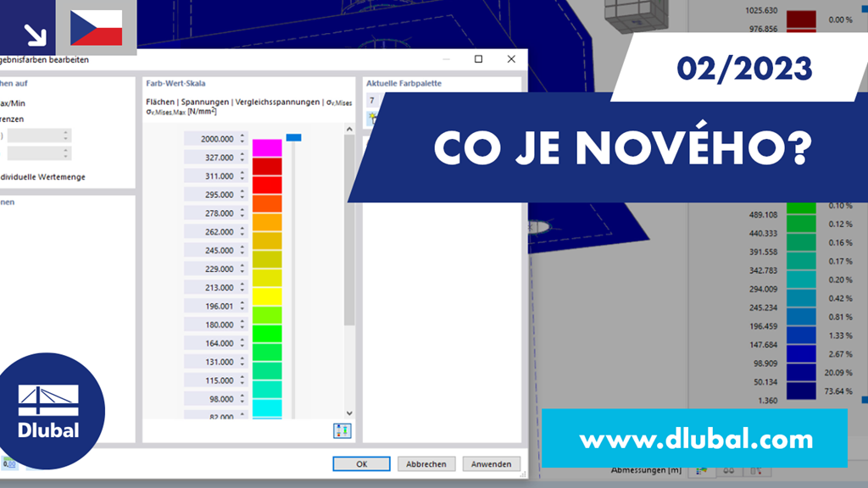The width and height of the screenshot is (868, 488).
Task: Close the dialog window
Action: click(x=511, y=59)
